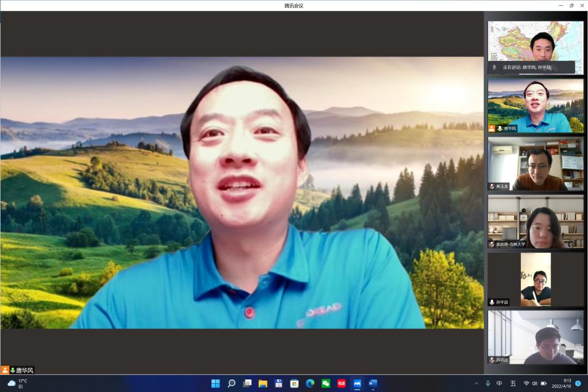
Task: Expand the hidden system tray icons chevron
Action: tap(476, 383)
